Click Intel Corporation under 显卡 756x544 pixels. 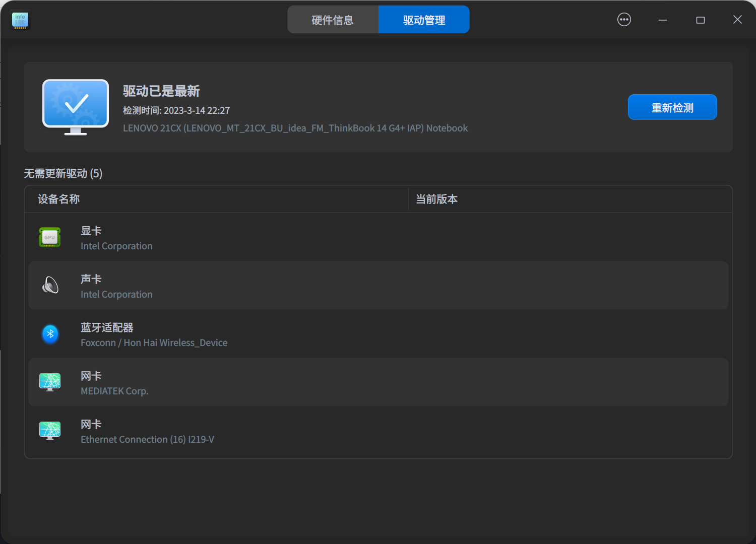(x=116, y=246)
